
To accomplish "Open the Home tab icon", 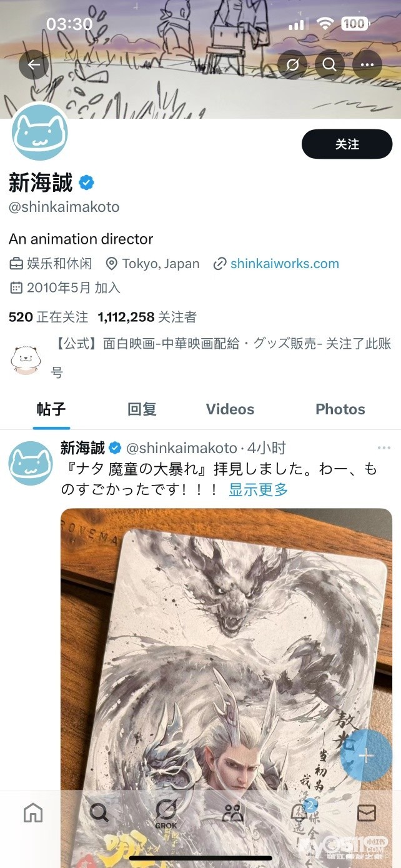I will pos(33,812).
